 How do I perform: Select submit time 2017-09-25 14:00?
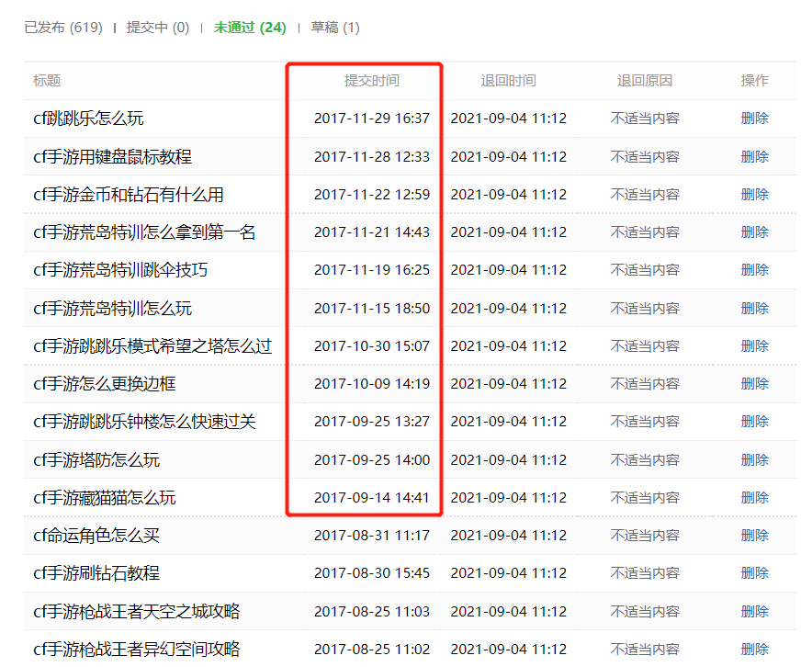click(372, 460)
